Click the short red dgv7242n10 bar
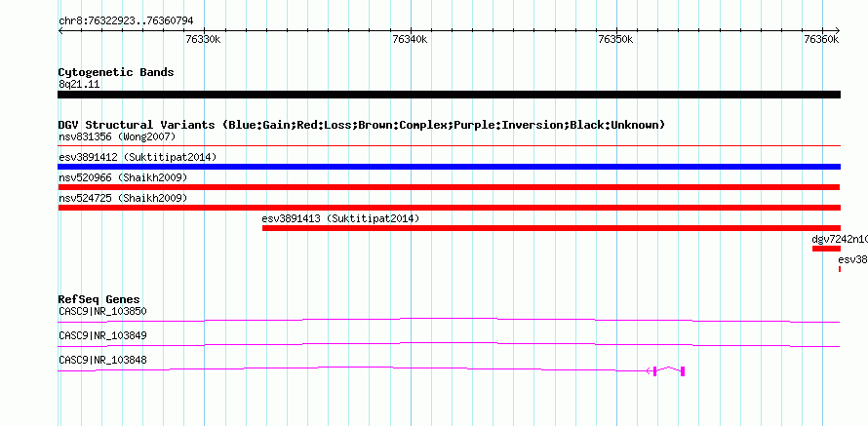868x426 pixels. (x=826, y=249)
